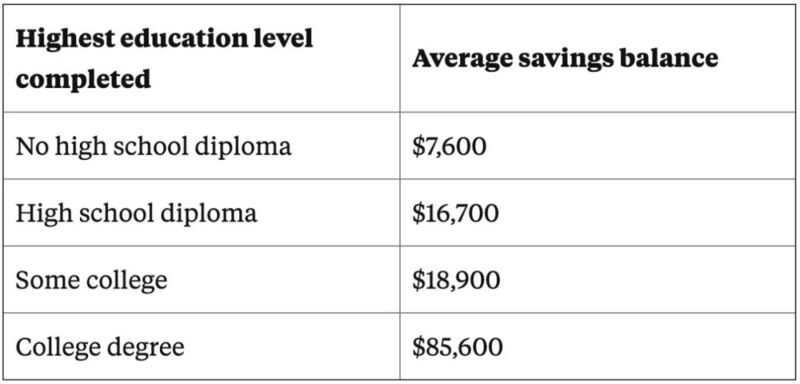Click the word 'Average' in header
Viewport: 800px width, 384px height.
point(462,59)
